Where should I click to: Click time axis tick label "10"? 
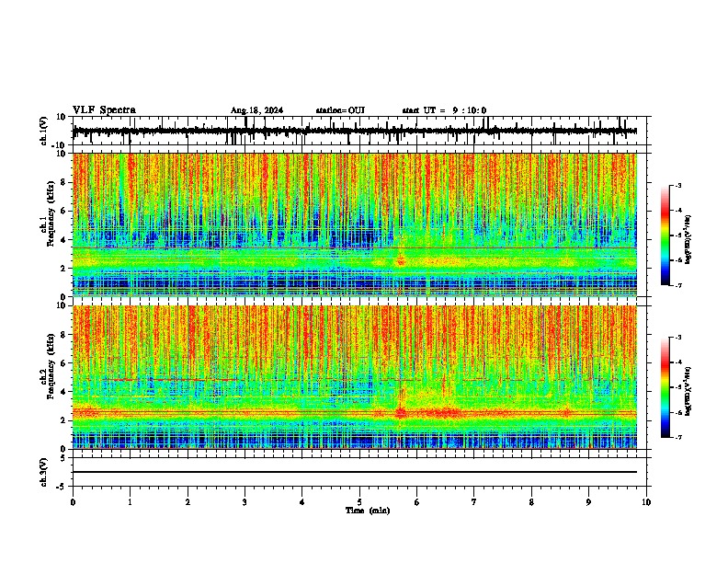pos(646,502)
